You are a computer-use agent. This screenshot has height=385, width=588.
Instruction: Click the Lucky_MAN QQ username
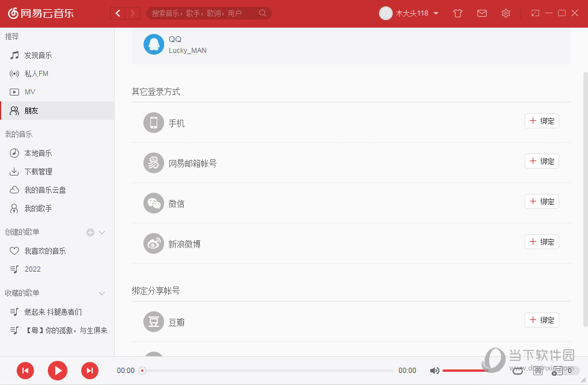pyautogui.click(x=188, y=51)
